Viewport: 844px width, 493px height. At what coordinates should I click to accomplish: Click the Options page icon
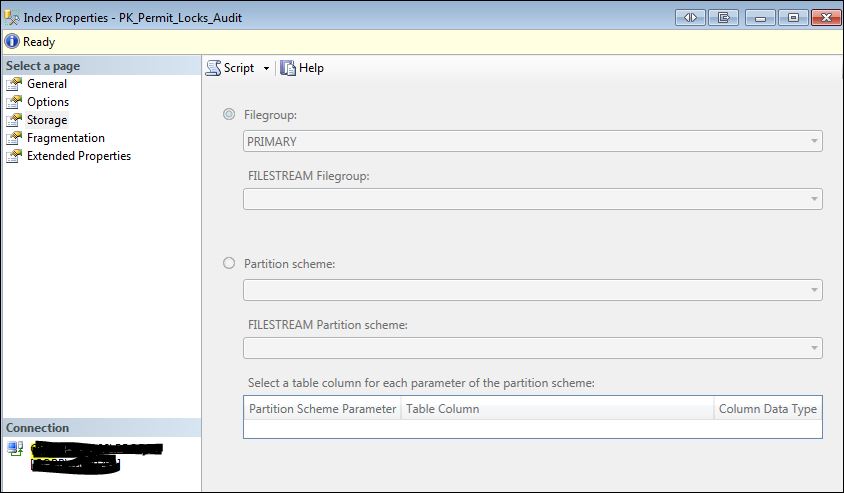click(14, 102)
